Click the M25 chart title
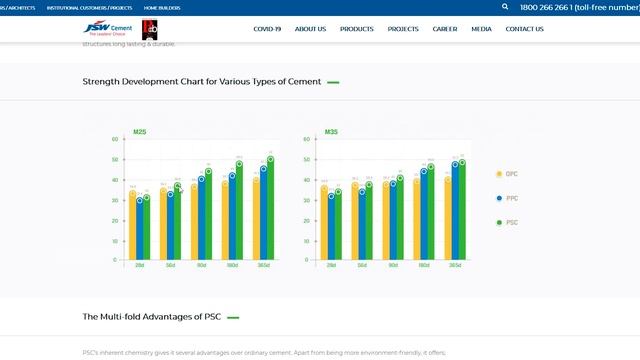The image size is (640, 360). tap(140, 132)
